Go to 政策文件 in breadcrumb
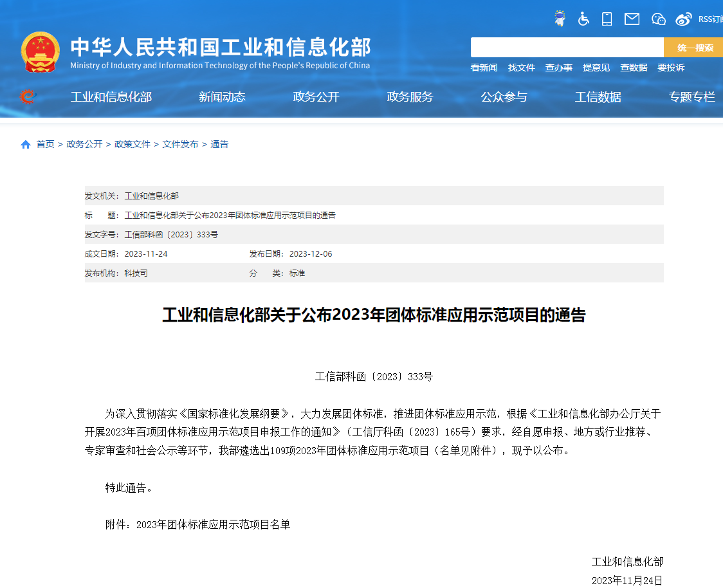This screenshot has width=723, height=588. (x=133, y=144)
